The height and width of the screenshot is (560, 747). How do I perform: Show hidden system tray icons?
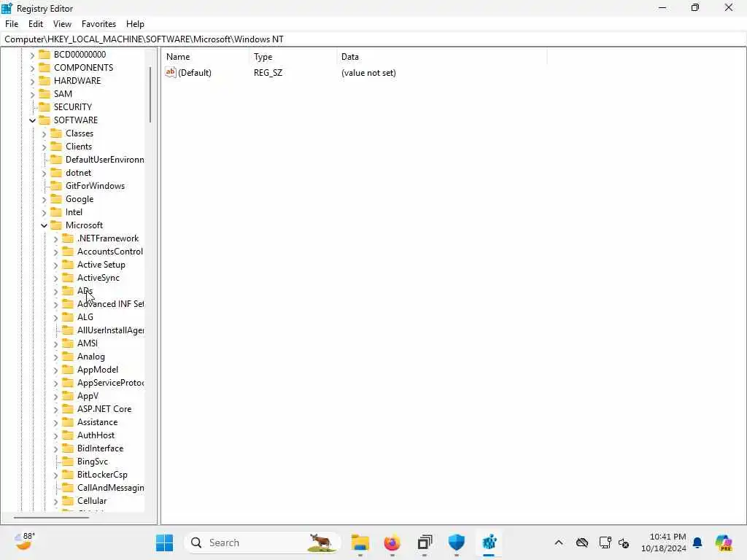click(558, 542)
